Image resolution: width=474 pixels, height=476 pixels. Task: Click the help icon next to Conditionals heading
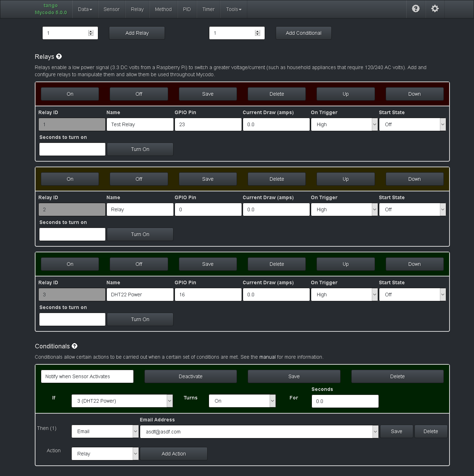74,346
